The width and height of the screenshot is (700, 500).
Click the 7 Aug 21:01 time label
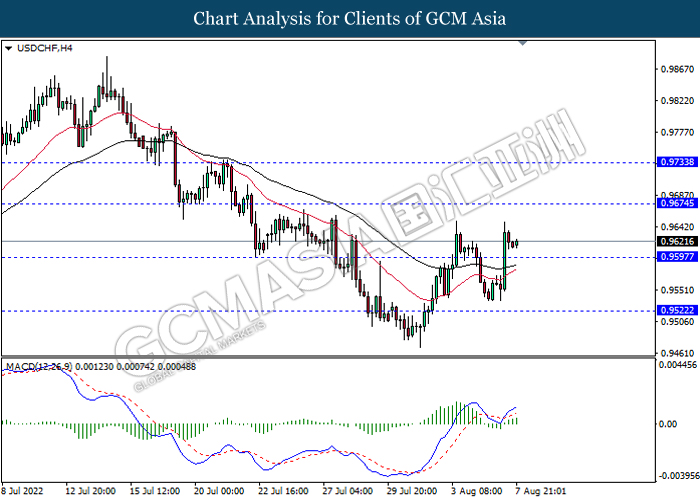[x=541, y=491]
